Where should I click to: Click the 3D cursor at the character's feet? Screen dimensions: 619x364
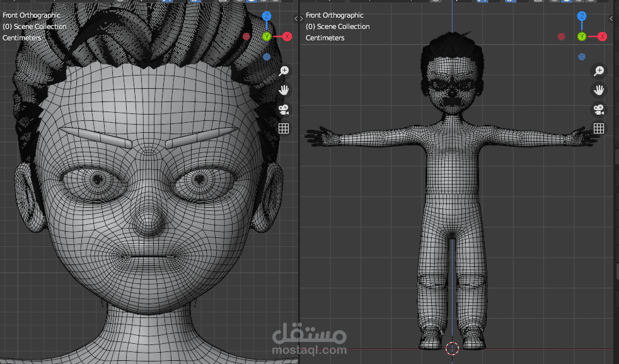(x=453, y=349)
